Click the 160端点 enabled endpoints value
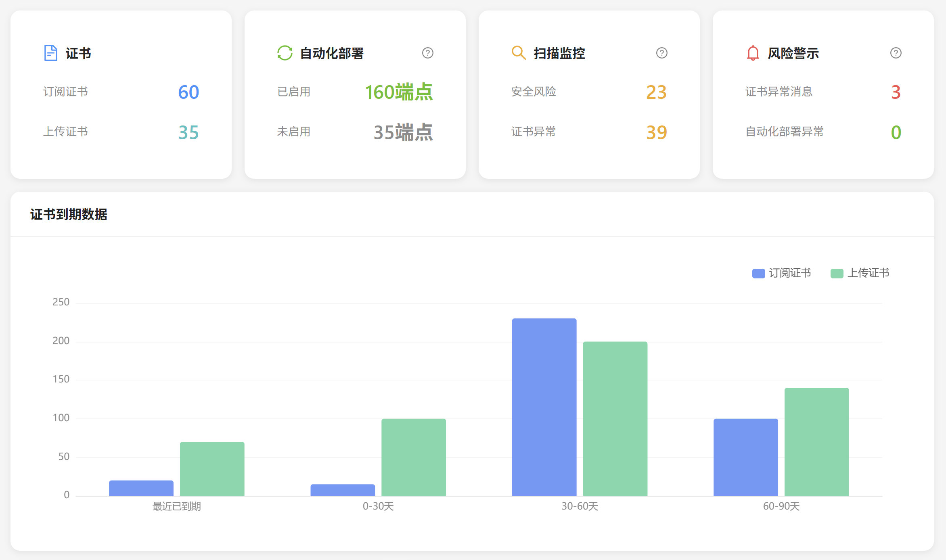 pyautogui.click(x=399, y=92)
